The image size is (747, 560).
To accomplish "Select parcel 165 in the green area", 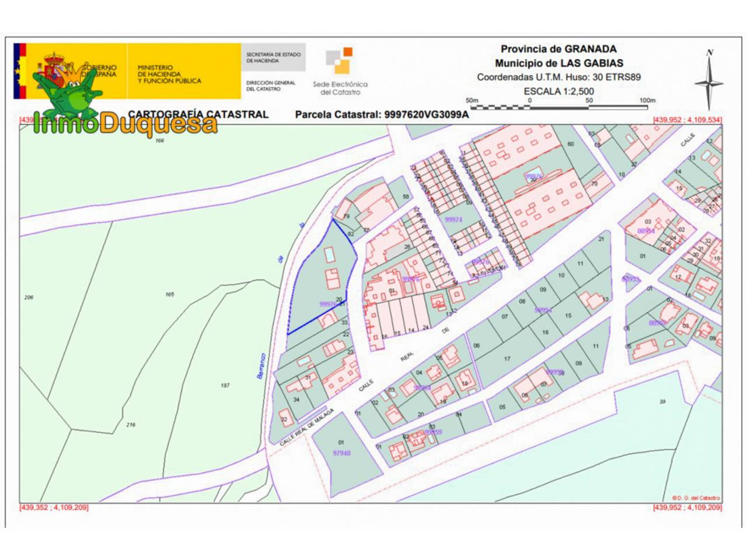I will coord(169,295).
